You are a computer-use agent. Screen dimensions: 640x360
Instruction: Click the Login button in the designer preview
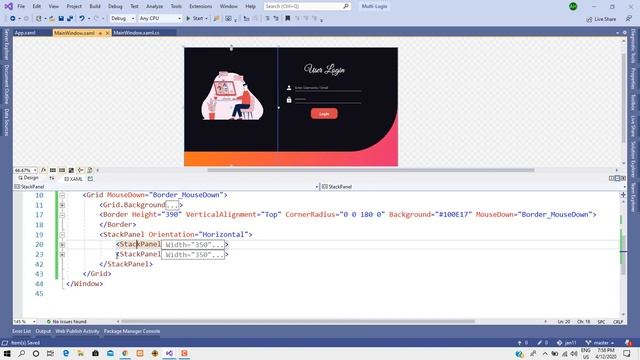324,113
